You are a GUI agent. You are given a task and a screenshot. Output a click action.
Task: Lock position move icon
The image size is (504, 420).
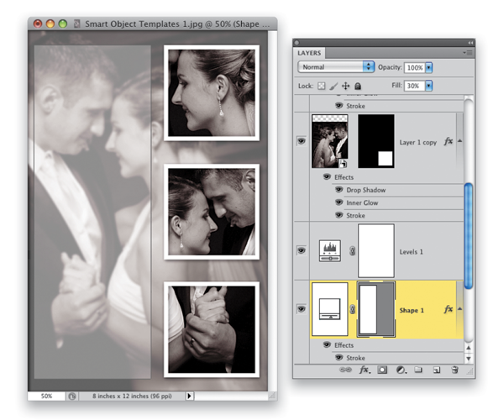point(345,86)
